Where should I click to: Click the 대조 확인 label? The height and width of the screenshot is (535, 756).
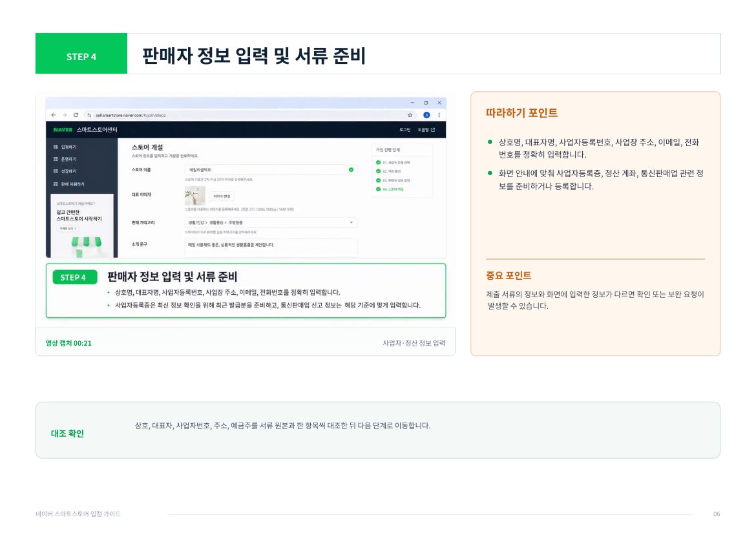tap(67, 434)
